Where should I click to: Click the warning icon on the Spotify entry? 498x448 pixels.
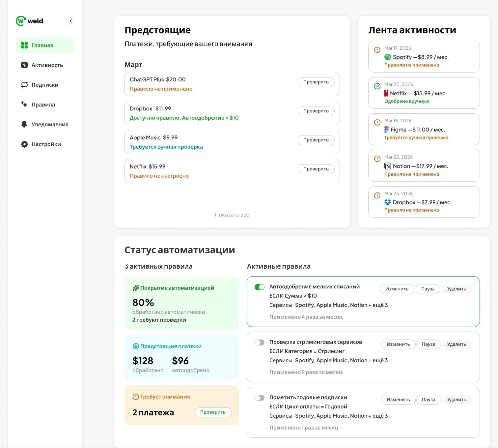point(377,50)
